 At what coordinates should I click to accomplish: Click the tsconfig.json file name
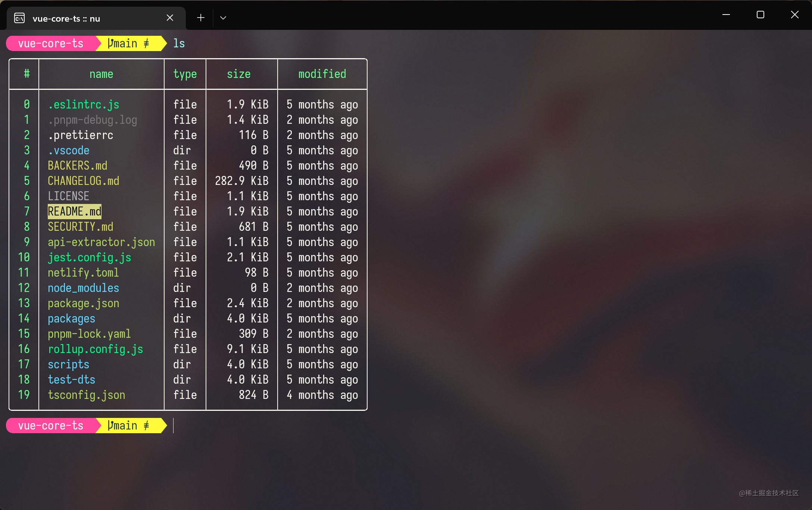pos(87,395)
